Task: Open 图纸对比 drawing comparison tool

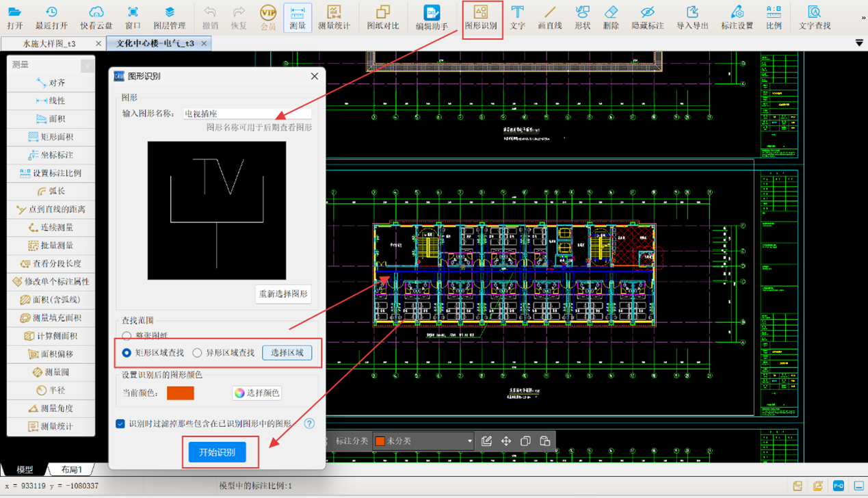Action: click(x=382, y=17)
